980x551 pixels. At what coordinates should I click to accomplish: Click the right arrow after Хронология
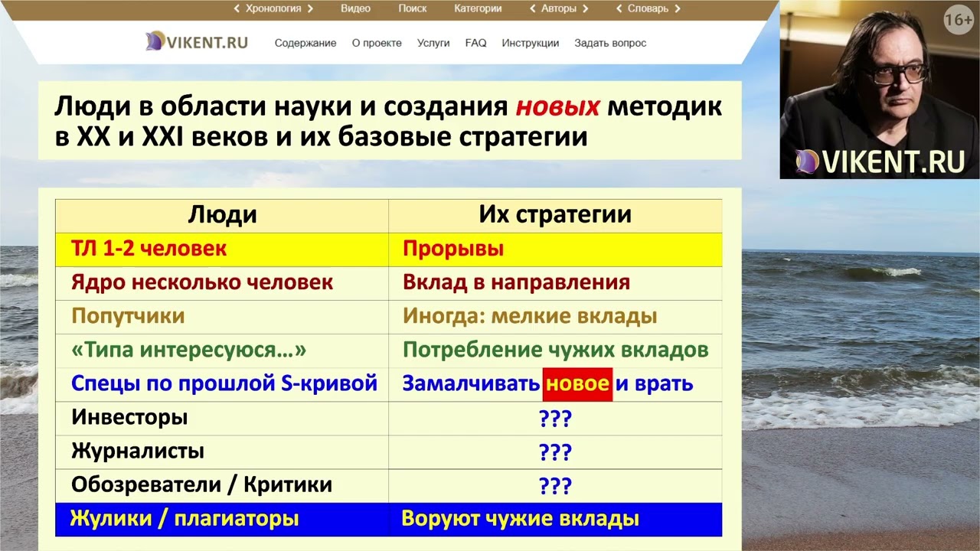309,9
